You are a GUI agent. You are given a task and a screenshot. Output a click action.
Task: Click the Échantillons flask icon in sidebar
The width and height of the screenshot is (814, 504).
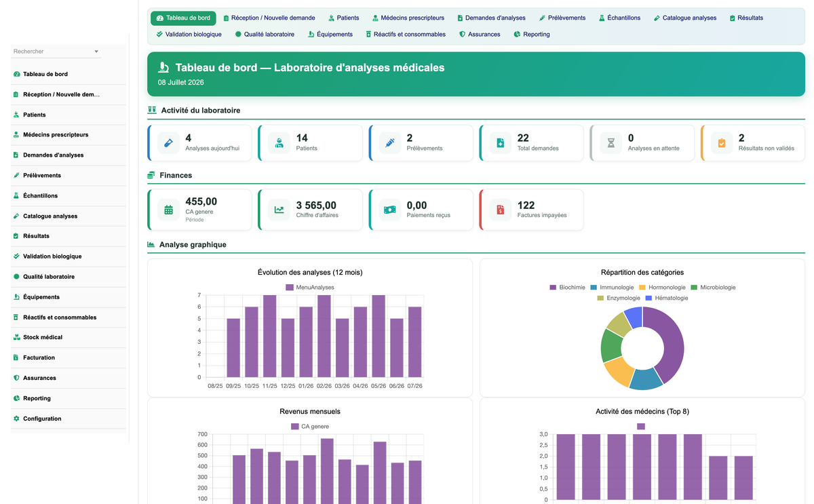point(16,195)
